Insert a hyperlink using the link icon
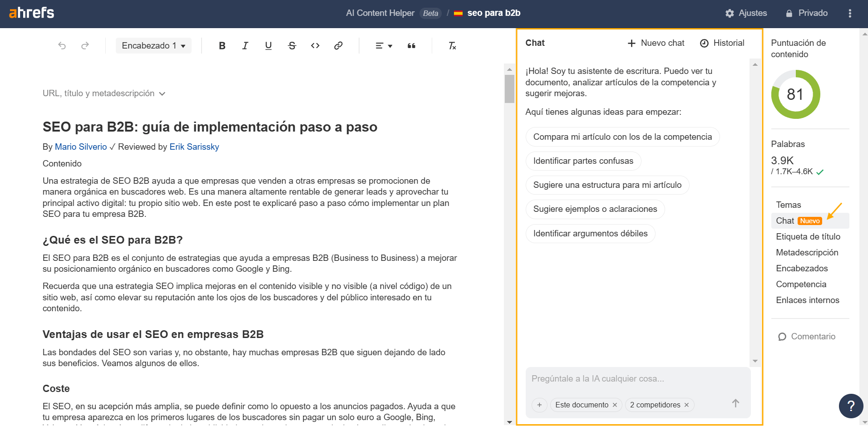 [338, 46]
